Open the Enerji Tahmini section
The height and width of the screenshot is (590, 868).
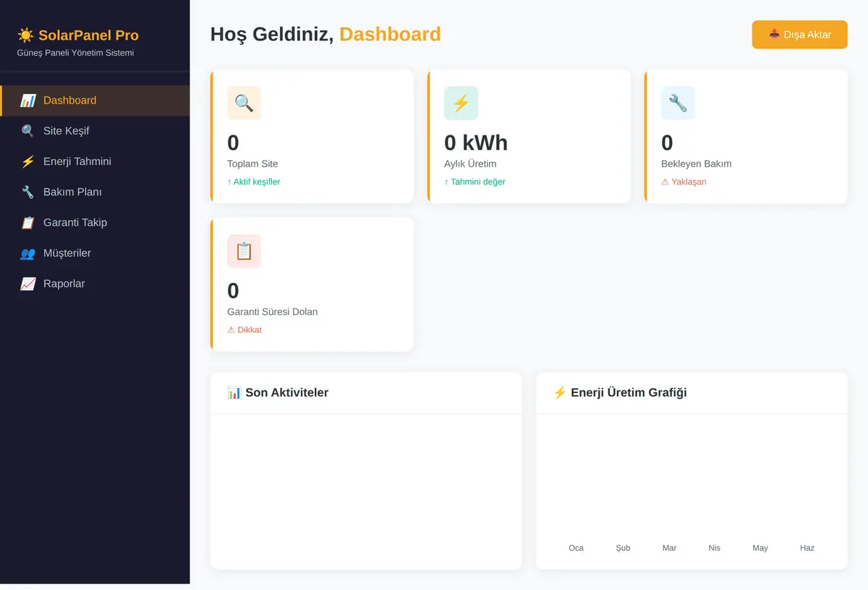(95, 161)
